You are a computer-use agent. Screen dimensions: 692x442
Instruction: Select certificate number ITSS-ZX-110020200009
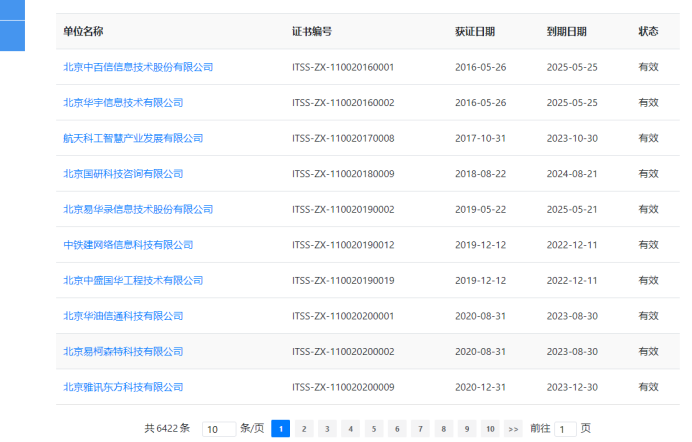343,387
